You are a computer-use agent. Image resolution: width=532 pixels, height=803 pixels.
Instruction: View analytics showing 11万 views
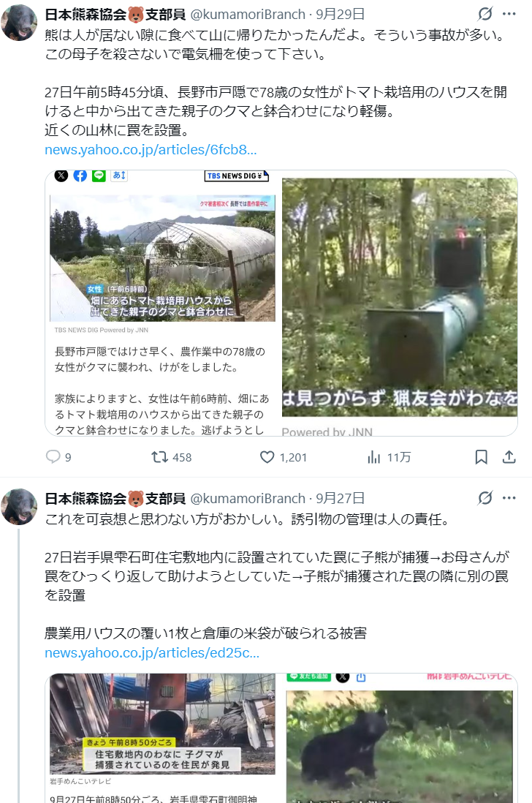(x=374, y=457)
